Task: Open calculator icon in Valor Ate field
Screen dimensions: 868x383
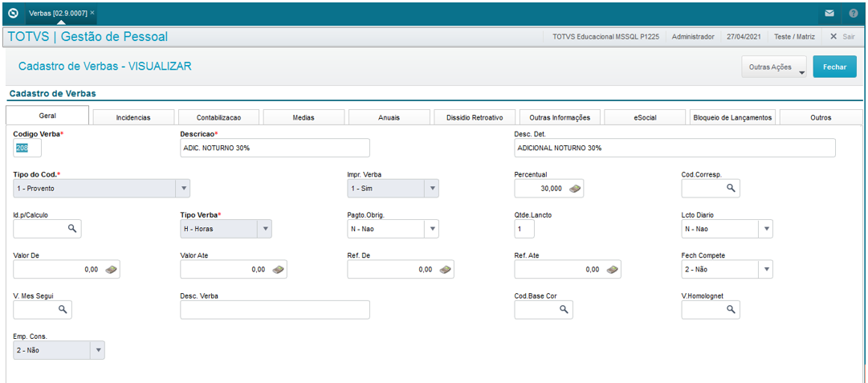Action: (x=279, y=270)
